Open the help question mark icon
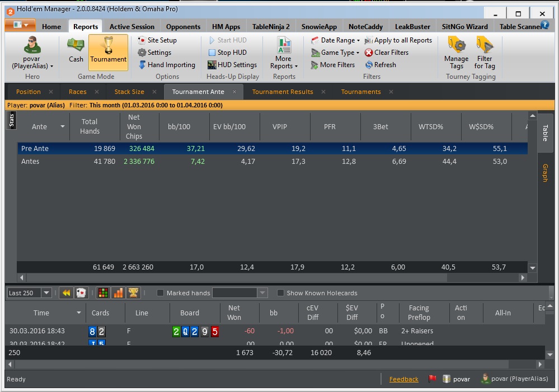Screen dimensions: 559x392 tap(544, 25)
